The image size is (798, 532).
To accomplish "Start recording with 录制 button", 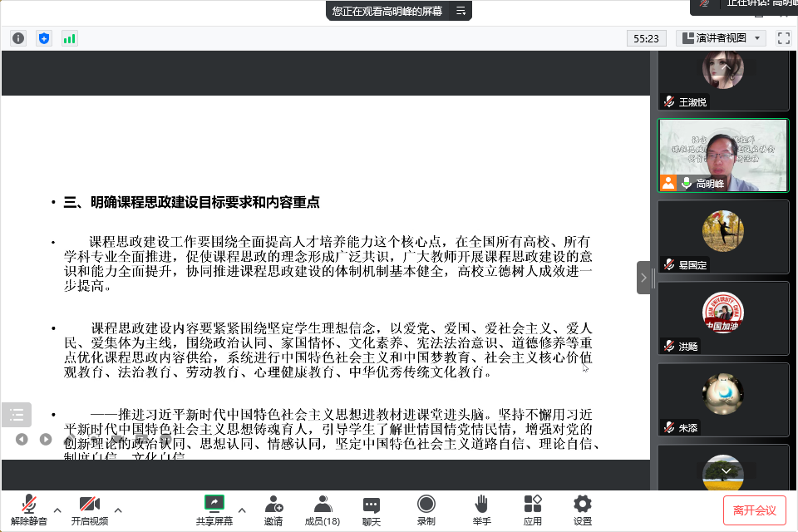I will [426, 510].
